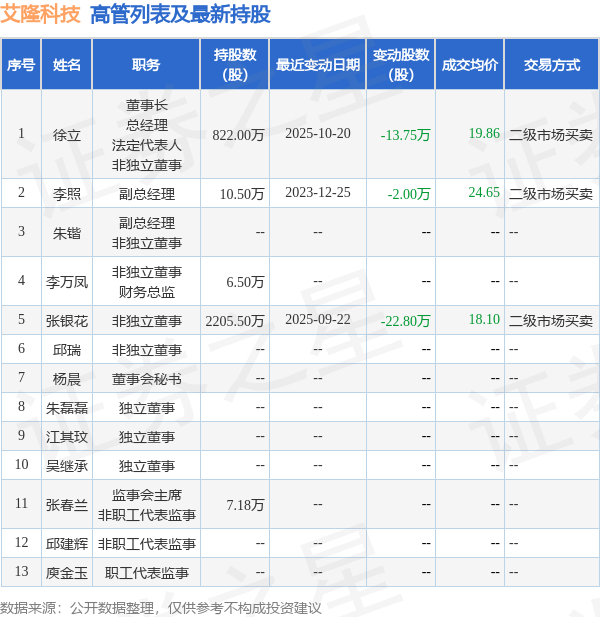Select the name cell 徐立
The width and height of the screenshot is (600, 617).
point(67,135)
